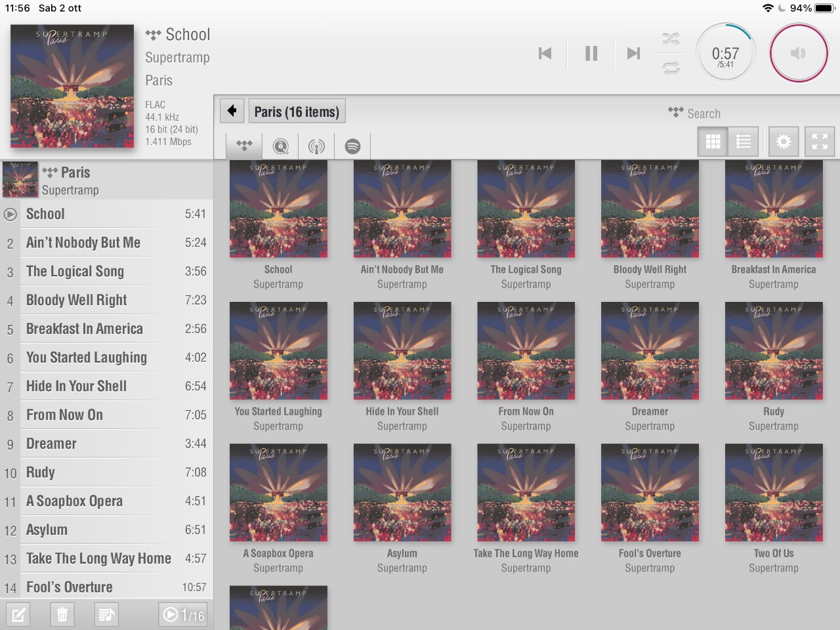The width and height of the screenshot is (840, 630).
Task: Play Take The Long Way Home in queue
Action: pos(106,558)
